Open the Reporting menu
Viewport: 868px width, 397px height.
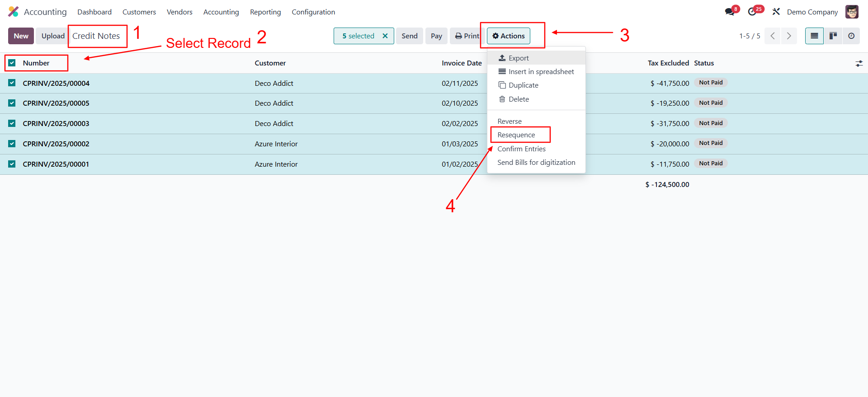tap(265, 12)
